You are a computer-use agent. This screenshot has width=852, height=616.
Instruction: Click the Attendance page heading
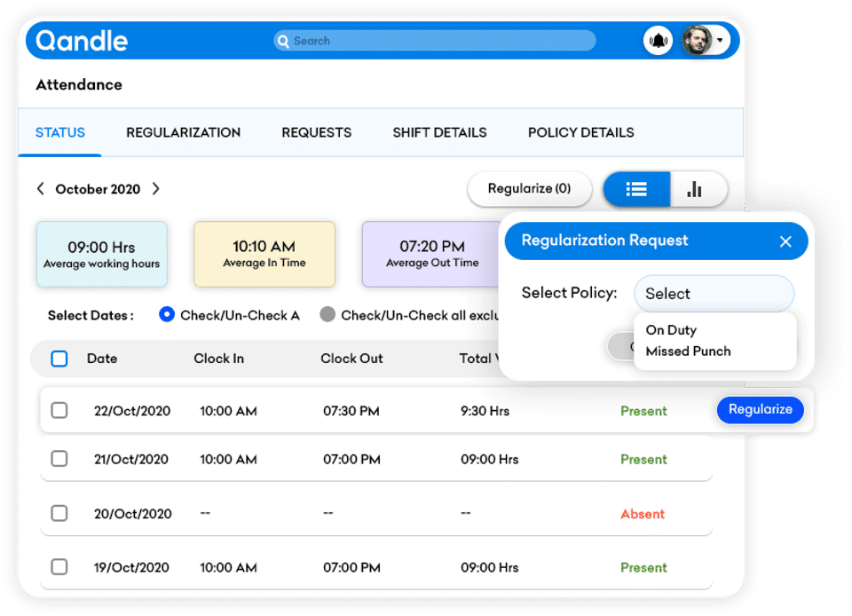(79, 84)
